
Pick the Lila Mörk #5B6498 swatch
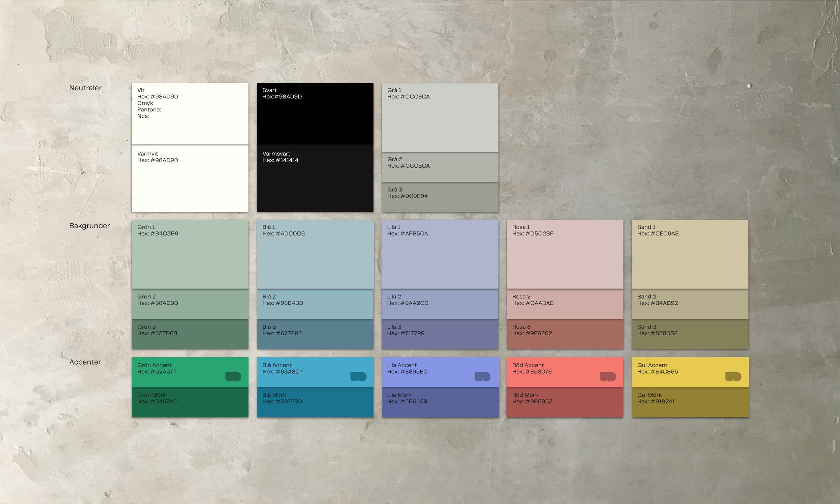point(440,403)
